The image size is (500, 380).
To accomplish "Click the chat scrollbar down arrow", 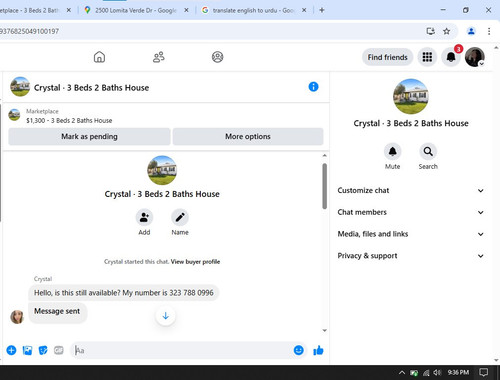I will click(324, 330).
